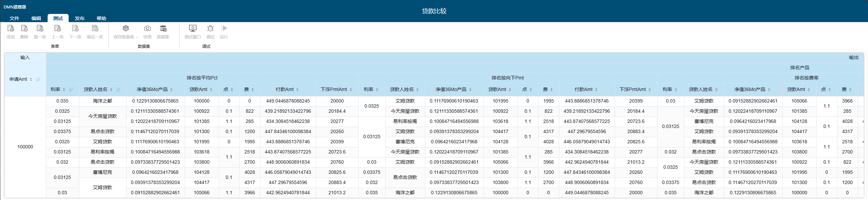Click the 添加 (add form) icon
Screen dimensions: 868x200
[11, 29]
